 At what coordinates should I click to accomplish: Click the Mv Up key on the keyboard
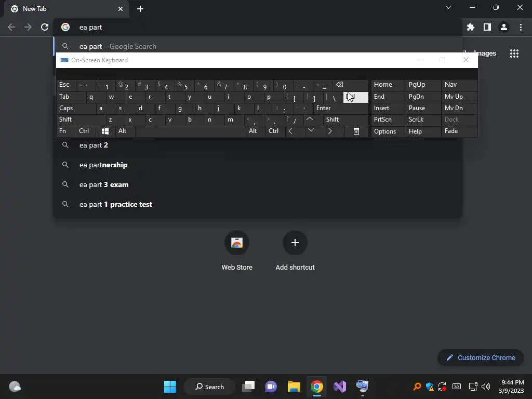coord(459,97)
